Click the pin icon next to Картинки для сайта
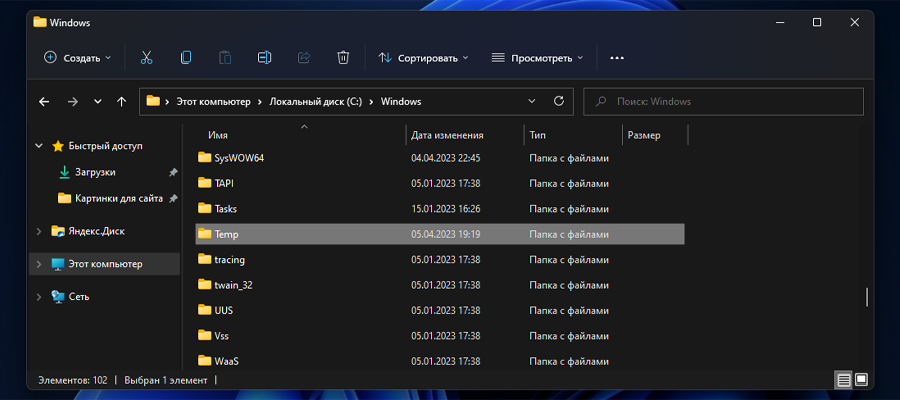This screenshot has width=900, height=400. (x=173, y=198)
